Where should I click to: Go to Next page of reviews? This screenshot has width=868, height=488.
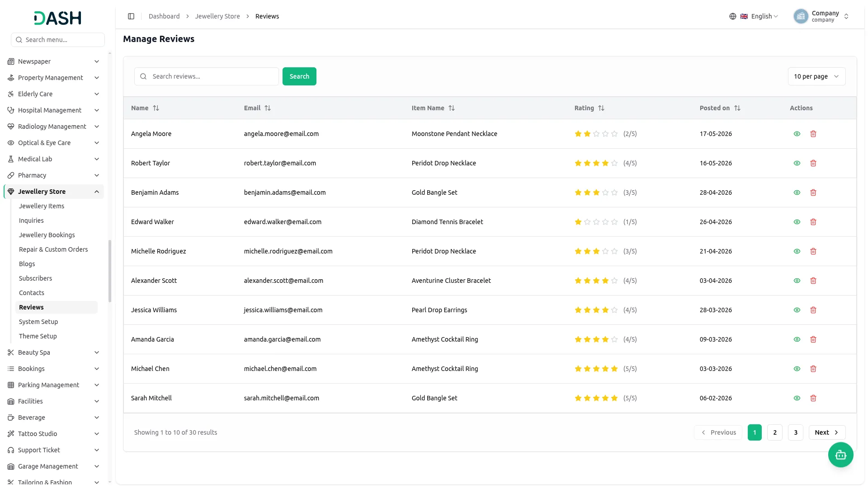[827, 432]
